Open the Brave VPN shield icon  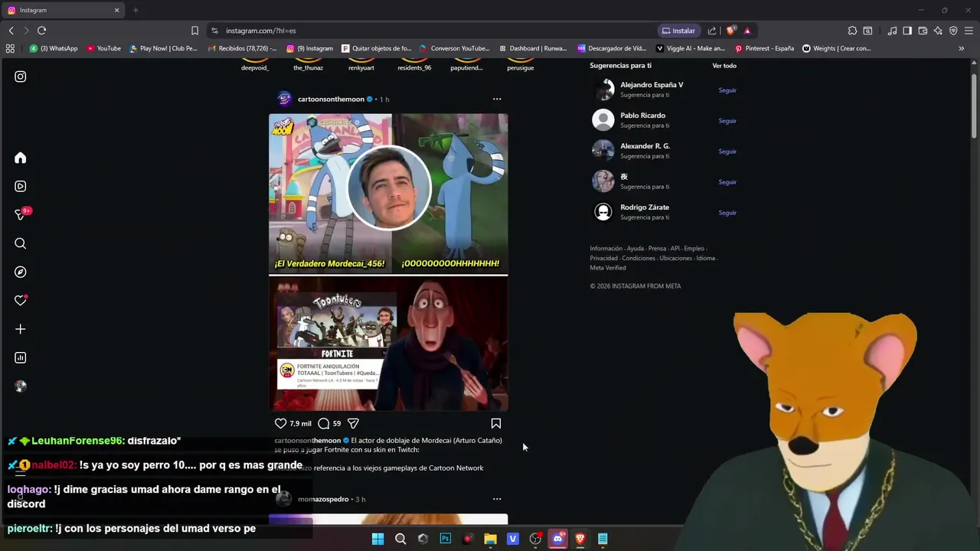[953, 31]
